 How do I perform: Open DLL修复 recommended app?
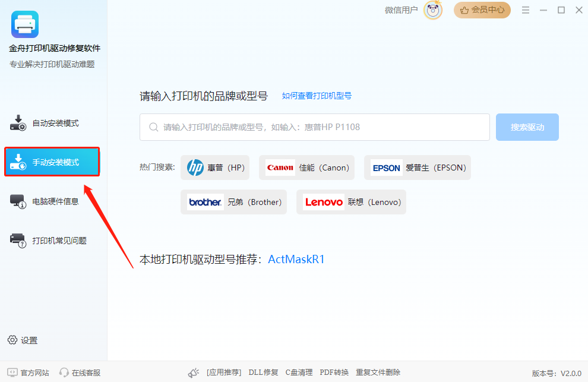pyautogui.click(x=263, y=372)
